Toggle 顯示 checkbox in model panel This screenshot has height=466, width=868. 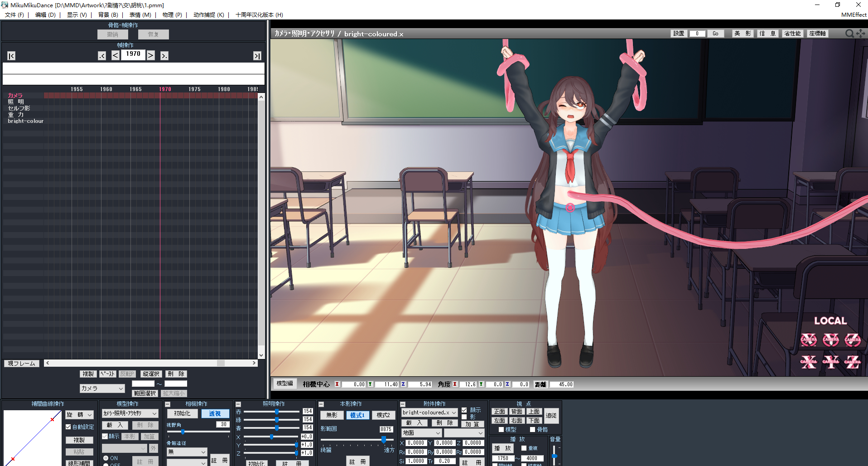(x=105, y=437)
